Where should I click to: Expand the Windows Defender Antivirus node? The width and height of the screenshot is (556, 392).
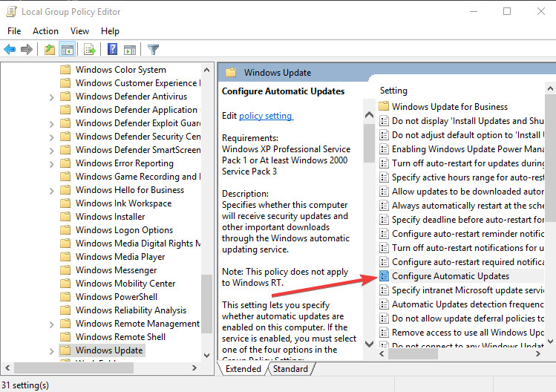(x=52, y=97)
